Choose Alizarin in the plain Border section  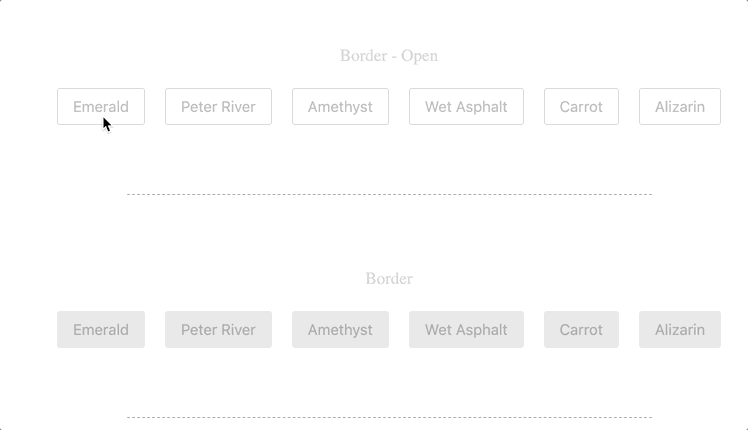click(679, 330)
